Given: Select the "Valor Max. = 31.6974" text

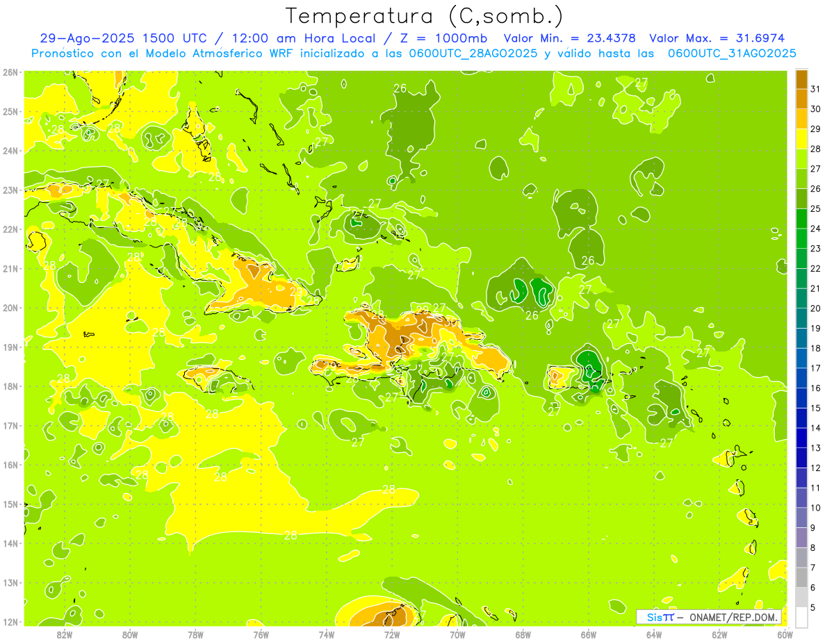Looking at the screenshot, I should tap(718, 38).
